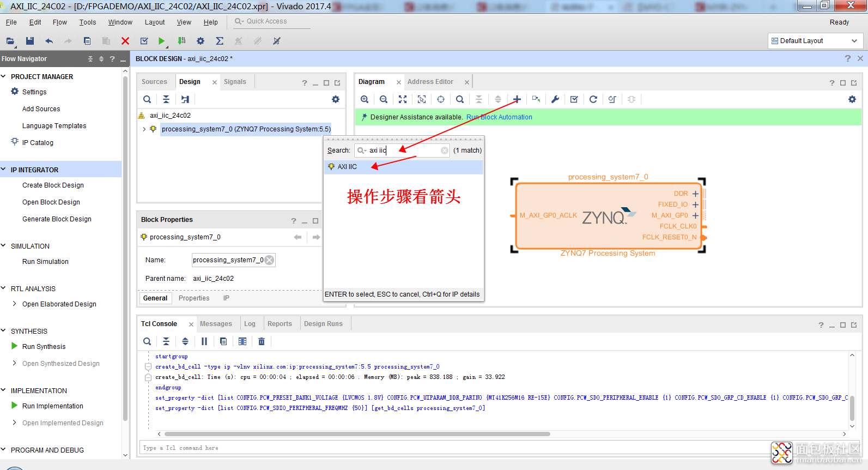
Task: Open the Settings gear in main toolbar
Action: [201, 41]
